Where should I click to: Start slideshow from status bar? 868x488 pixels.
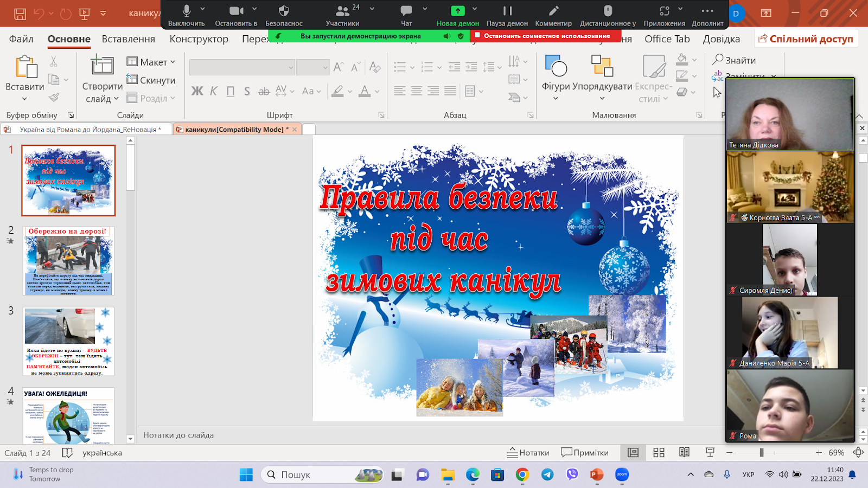click(x=710, y=452)
